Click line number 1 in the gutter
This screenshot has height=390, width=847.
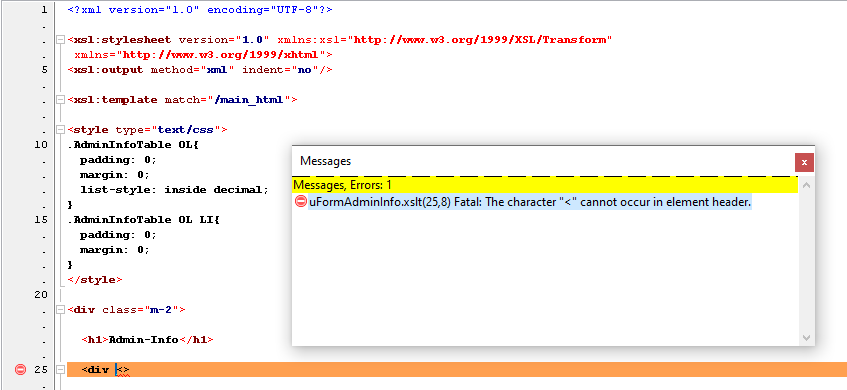pyautogui.click(x=44, y=10)
